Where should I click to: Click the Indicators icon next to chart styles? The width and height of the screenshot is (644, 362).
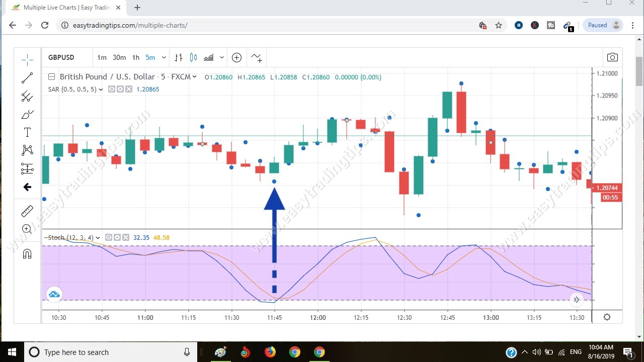[257, 57]
